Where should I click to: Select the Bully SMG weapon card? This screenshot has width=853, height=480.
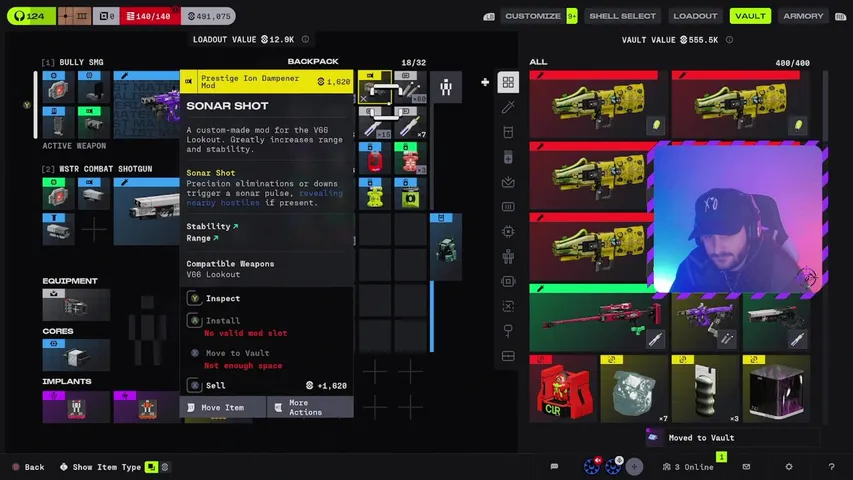pyautogui.click(x=146, y=104)
